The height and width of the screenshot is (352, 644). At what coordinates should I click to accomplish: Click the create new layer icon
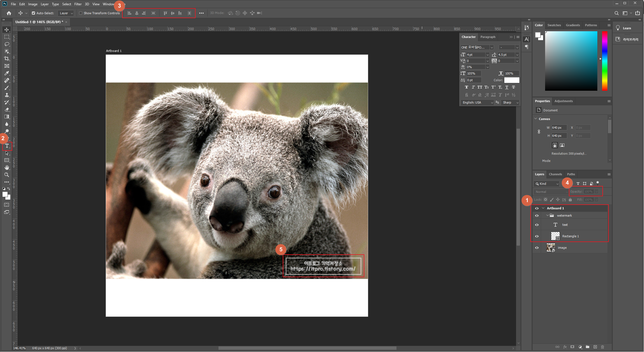(595, 347)
